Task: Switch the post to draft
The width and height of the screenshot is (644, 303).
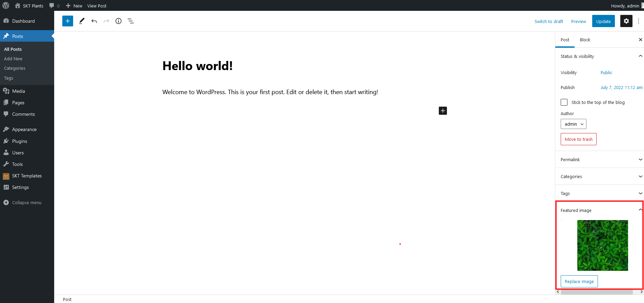Action: click(x=549, y=21)
